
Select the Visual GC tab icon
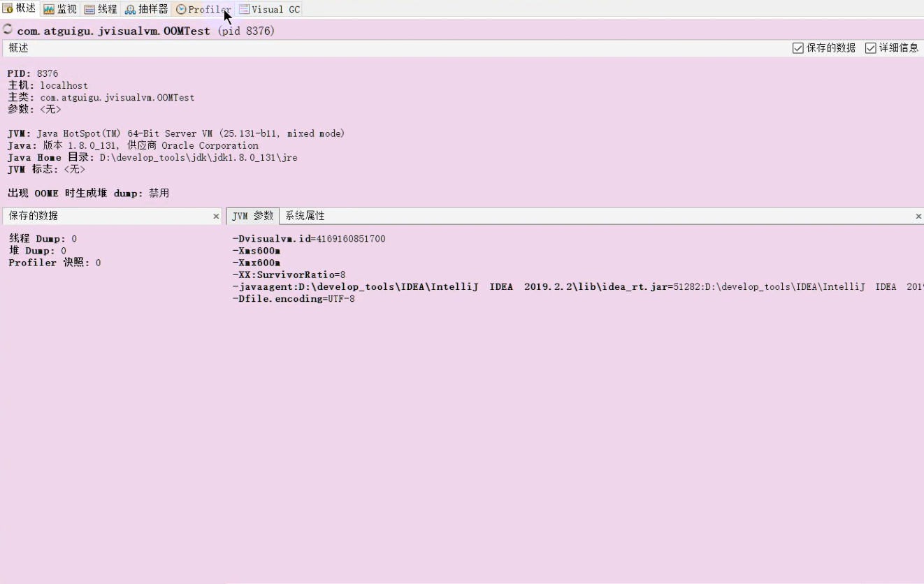click(244, 9)
